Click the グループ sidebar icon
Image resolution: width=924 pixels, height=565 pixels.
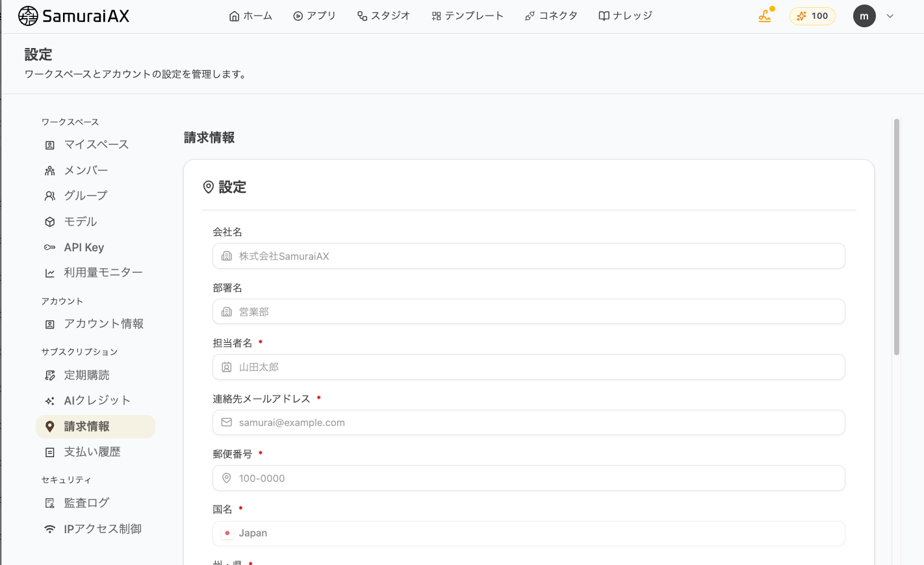point(50,196)
